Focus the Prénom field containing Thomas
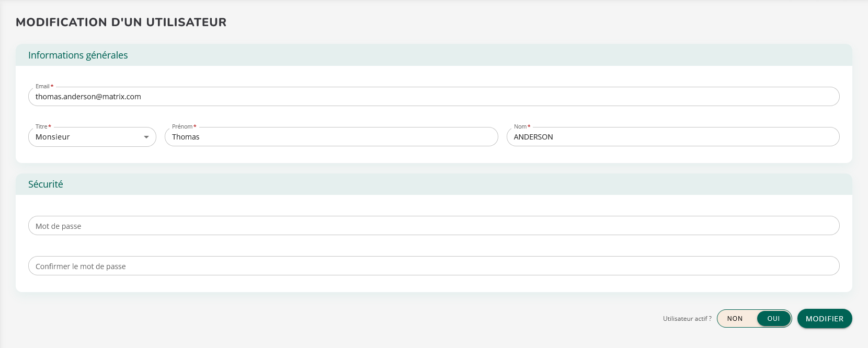 click(331, 137)
